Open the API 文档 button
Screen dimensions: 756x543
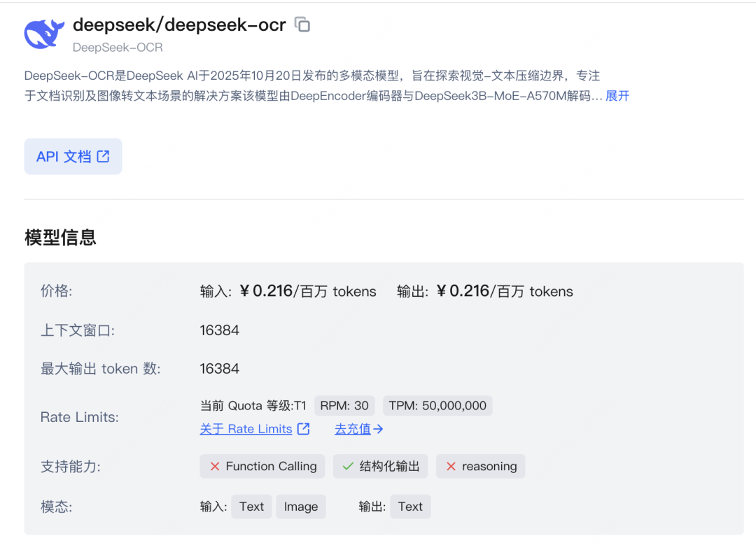[73, 157]
